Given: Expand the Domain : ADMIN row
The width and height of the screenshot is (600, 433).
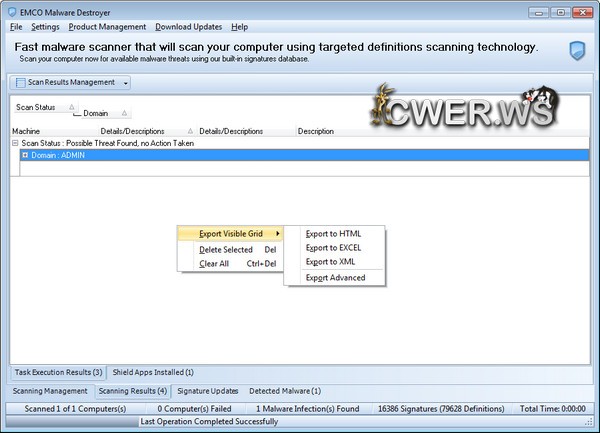Looking at the screenshot, I should [25, 155].
